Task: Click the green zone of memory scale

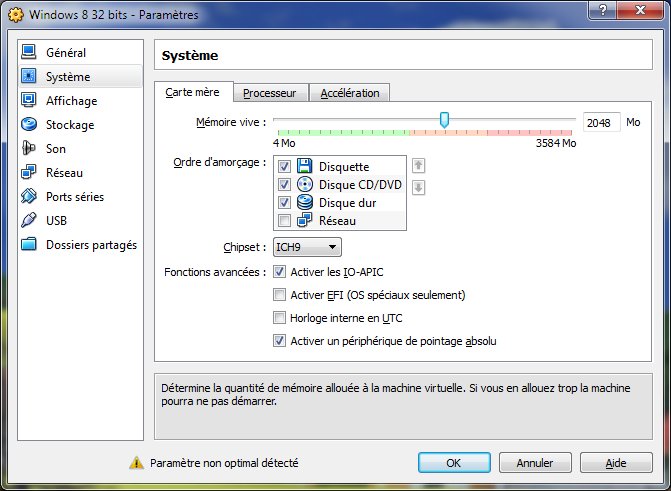Action: (x=344, y=132)
